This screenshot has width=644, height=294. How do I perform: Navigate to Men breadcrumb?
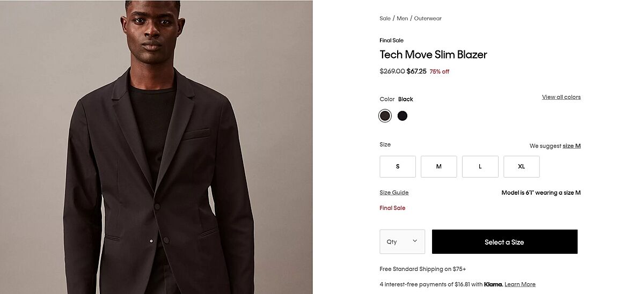coord(402,18)
